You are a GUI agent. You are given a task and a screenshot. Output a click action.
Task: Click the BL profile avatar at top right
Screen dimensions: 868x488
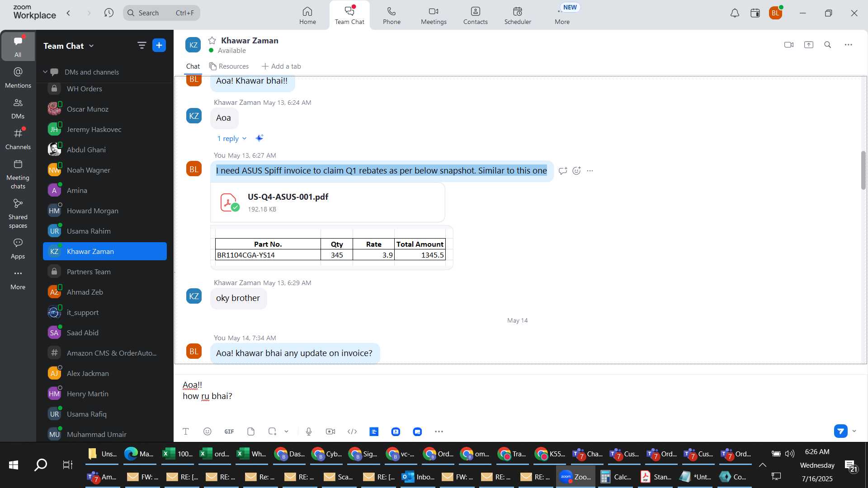[775, 13]
